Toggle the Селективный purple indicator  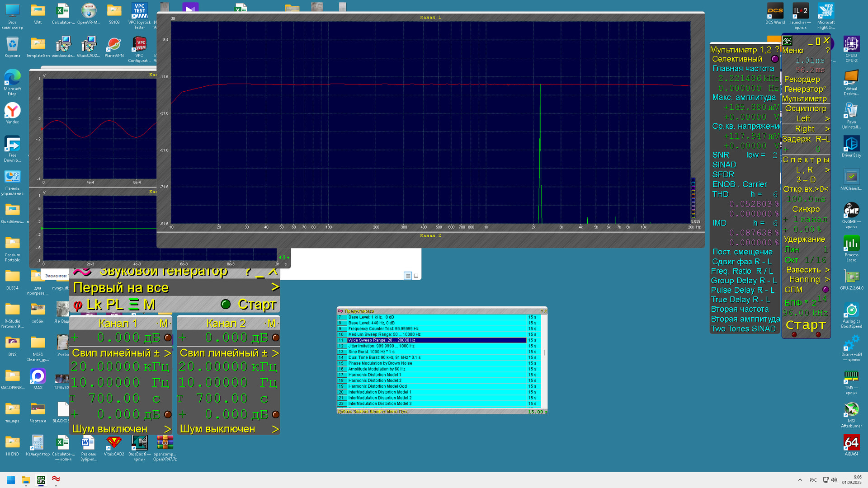774,59
